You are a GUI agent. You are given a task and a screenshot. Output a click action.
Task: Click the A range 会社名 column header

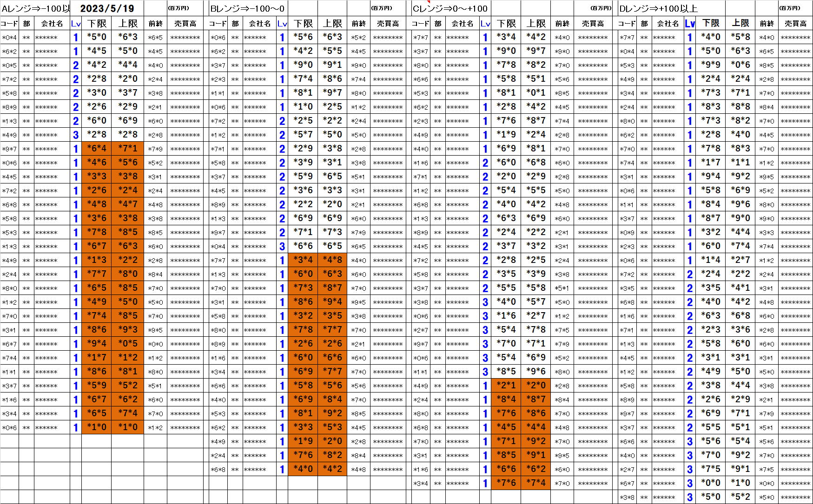(x=52, y=23)
